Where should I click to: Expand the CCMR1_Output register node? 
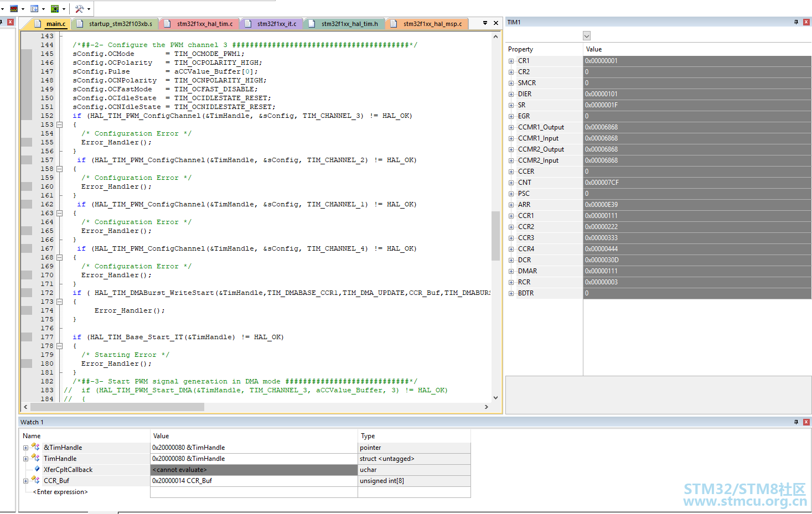(x=511, y=127)
